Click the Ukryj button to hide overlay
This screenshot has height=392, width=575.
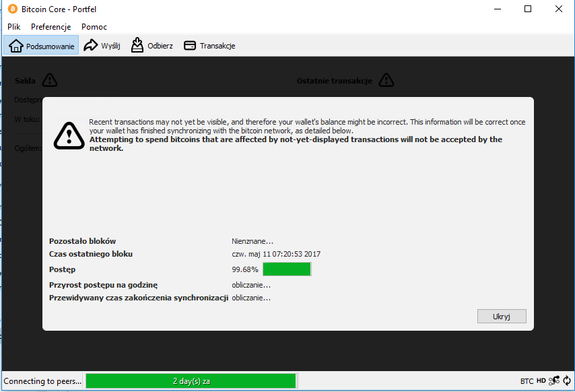(x=502, y=317)
